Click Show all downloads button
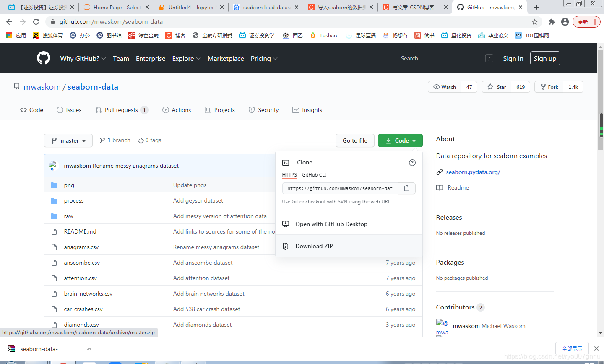The height and width of the screenshot is (364, 604). point(572,348)
